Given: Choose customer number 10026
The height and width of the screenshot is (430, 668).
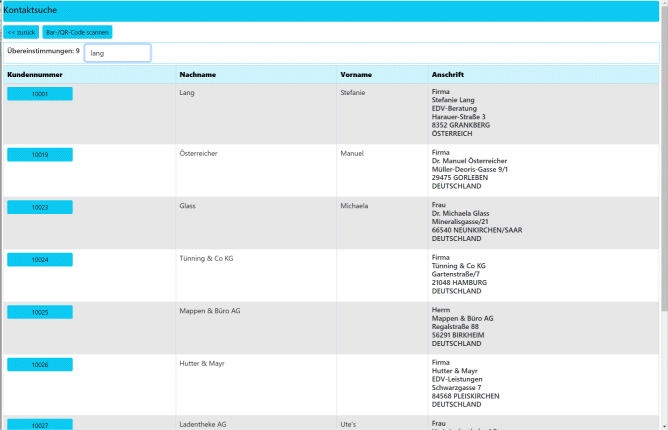Looking at the screenshot, I should [40, 364].
